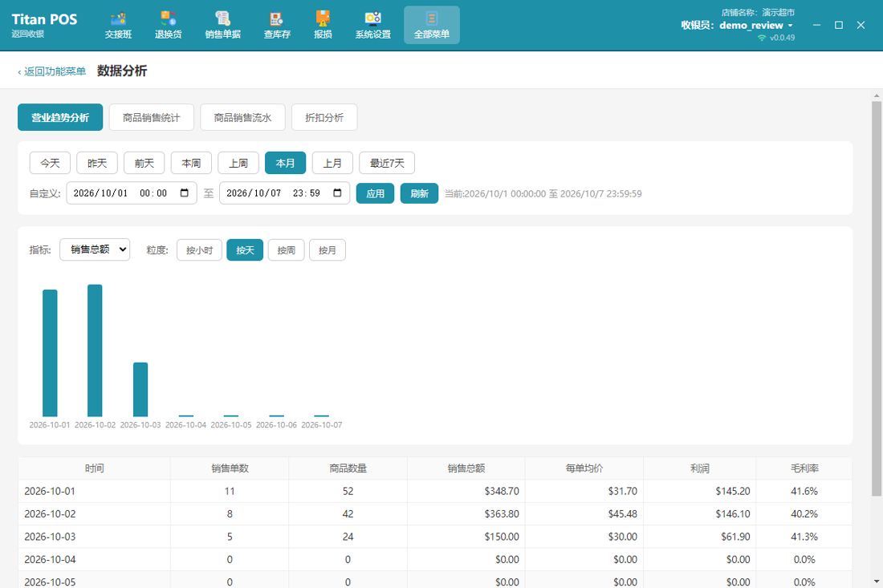Select the 前天 date range
Image resolution: width=883 pixels, height=588 pixels.
click(x=144, y=163)
